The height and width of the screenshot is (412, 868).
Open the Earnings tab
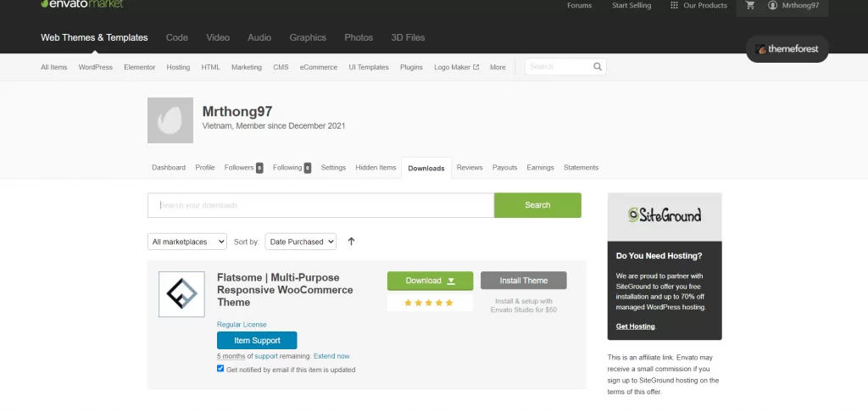540,167
